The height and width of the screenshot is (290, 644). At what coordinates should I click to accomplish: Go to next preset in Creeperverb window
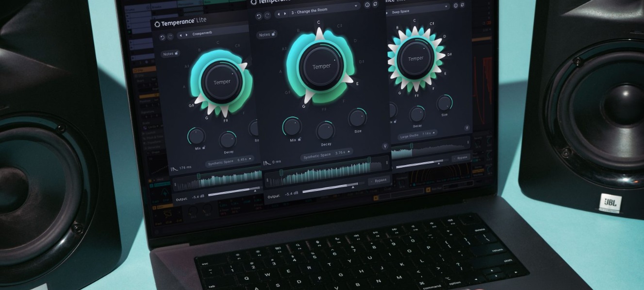tap(186, 35)
